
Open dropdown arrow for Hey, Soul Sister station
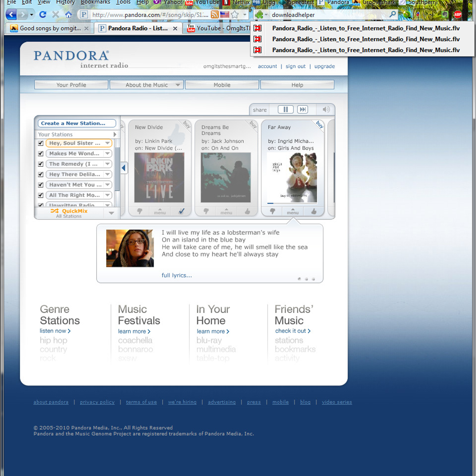pyautogui.click(x=107, y=143)
